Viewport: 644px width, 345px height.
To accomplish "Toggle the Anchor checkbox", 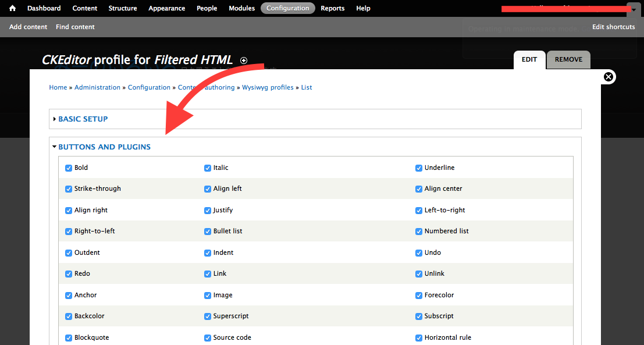I will point(69,296).
